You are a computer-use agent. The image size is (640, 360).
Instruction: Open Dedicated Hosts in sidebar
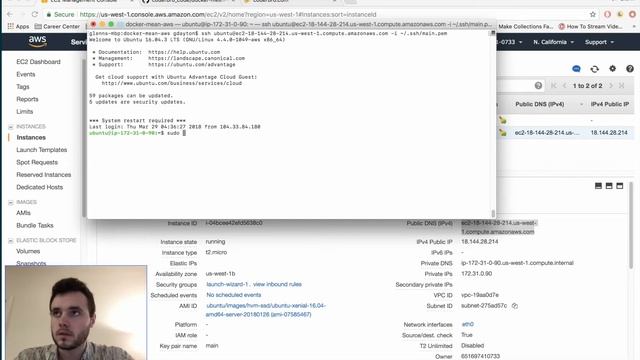tap(40, 187)
